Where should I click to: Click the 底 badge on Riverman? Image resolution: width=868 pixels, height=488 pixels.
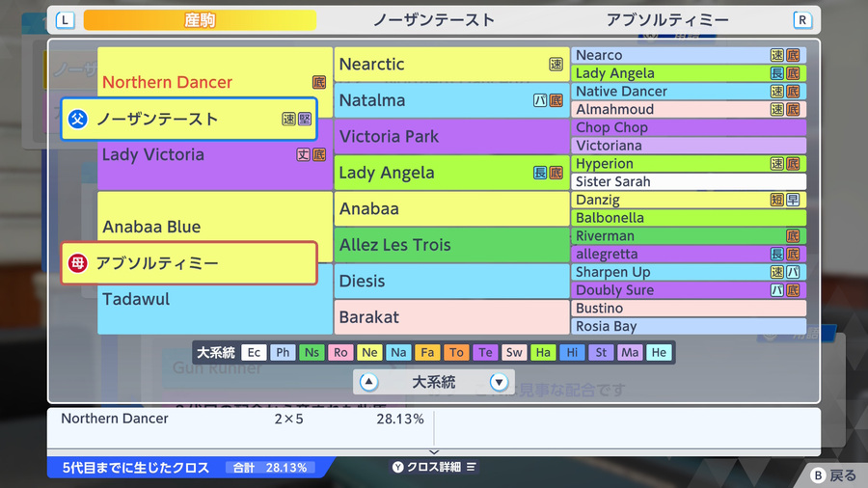pyautogui.click(x=793, y=235)
